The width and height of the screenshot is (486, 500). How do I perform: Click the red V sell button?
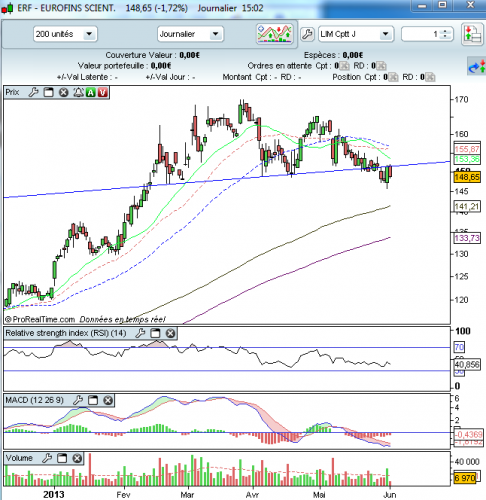103,92
